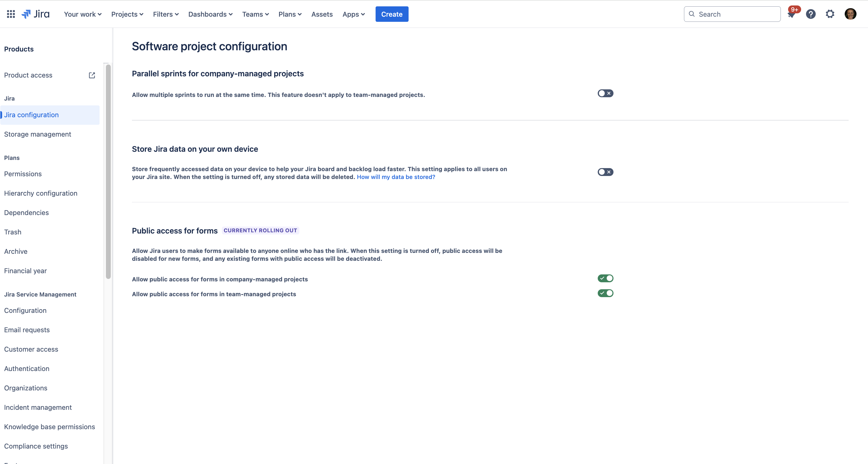Open the user profile avatar
Screen dimensions: 868x464
pyautogui.click(x=850, y=14)
